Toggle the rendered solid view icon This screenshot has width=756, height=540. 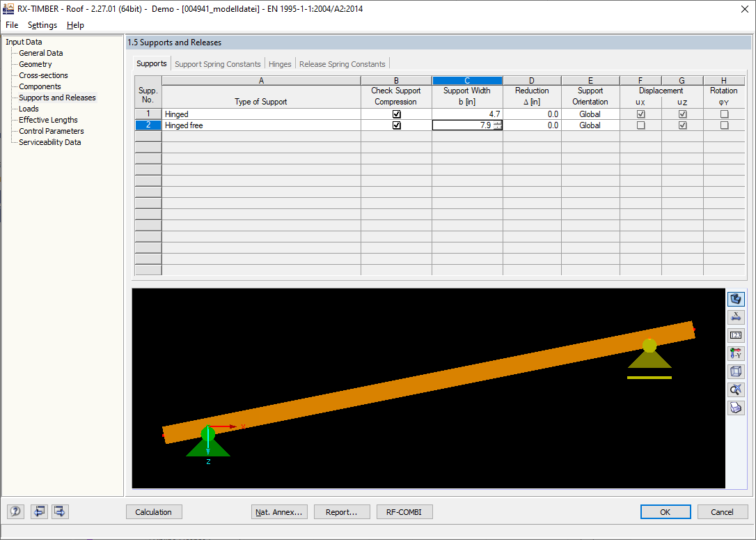(x=736, y=299)
